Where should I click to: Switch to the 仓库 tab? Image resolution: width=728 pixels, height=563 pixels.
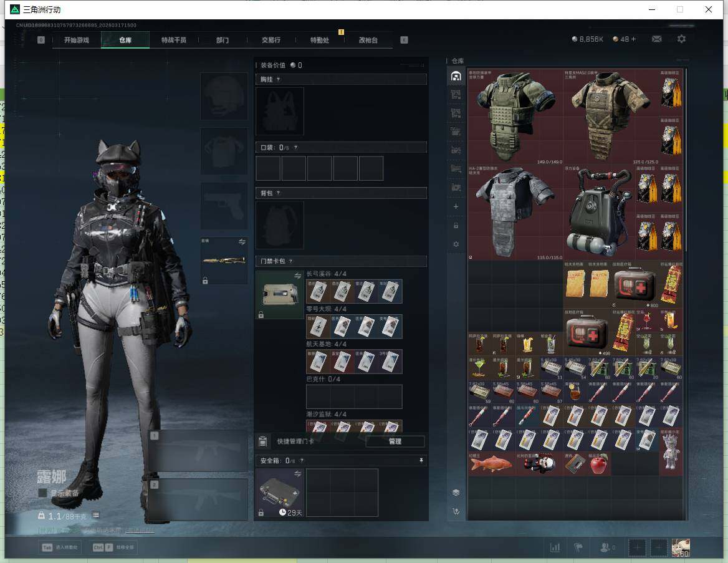[x=125, y=40]
